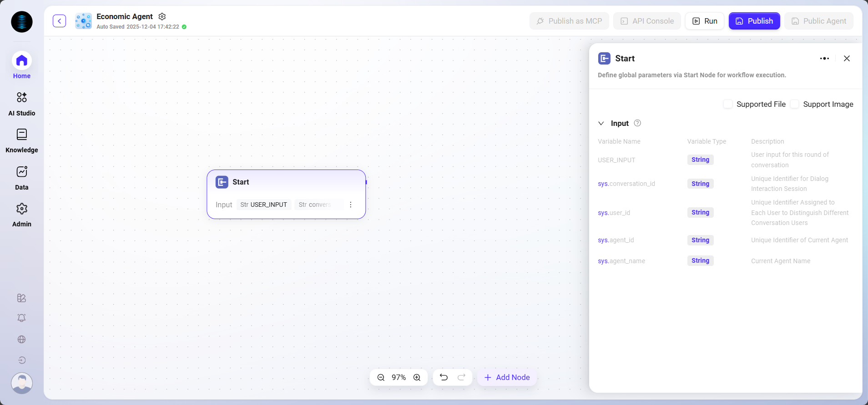Zoom in the canvas with plus magnifier
Image resolution: width=868 pixels, height=405 pixels.
417,377
